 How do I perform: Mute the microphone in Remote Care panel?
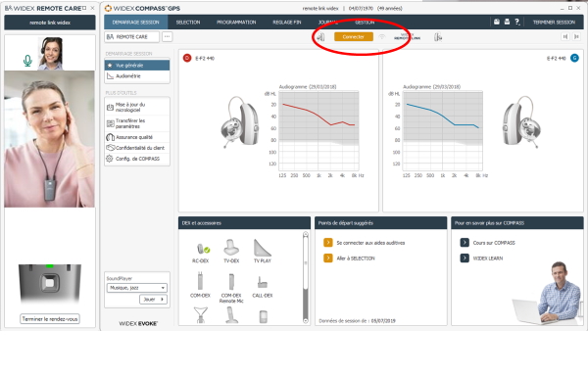click(27, 61)
